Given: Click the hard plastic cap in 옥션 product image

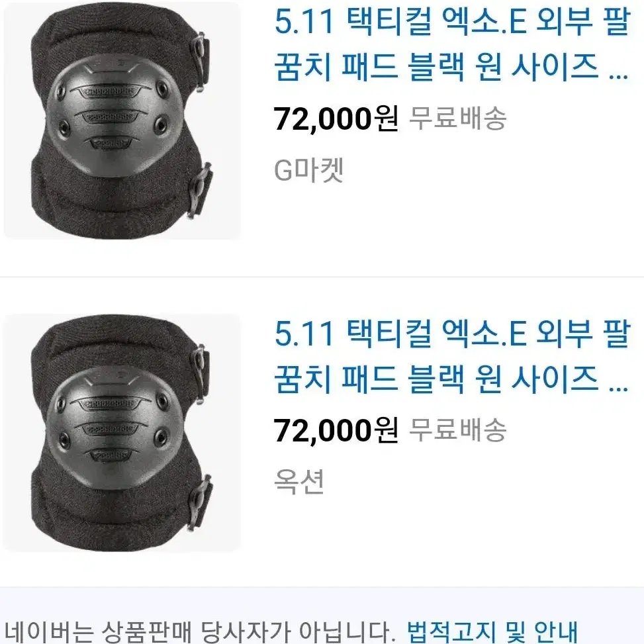Looking at the screenshot, I should (114, 427).
